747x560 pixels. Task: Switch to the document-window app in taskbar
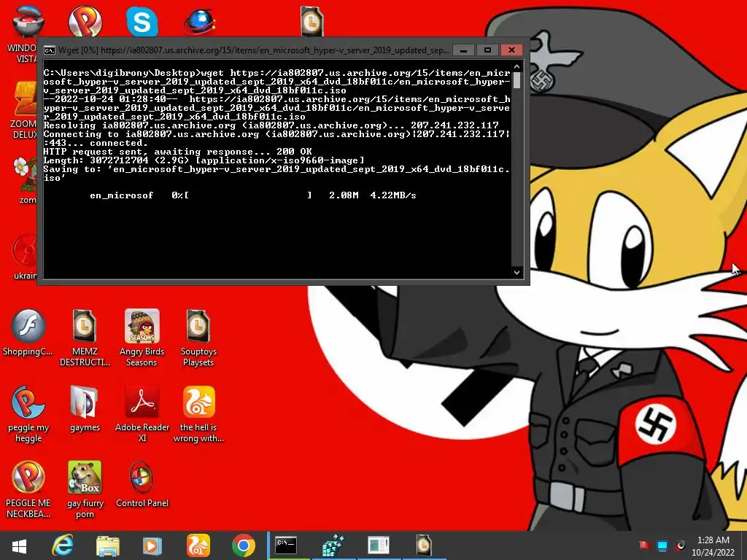(x=379, y=545)
